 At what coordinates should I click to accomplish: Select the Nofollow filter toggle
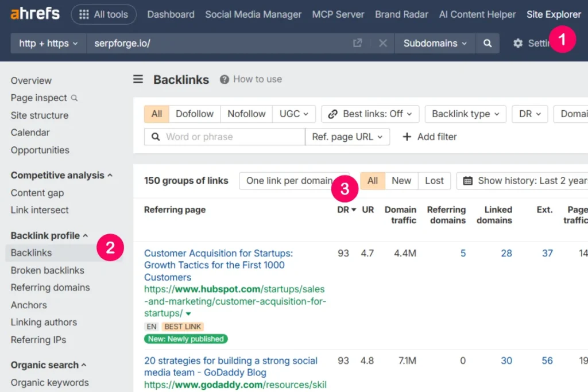click(246, 114)
